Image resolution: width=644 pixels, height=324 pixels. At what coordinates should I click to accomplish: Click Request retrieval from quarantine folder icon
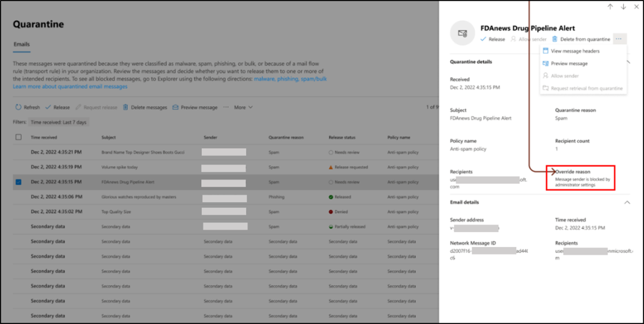click(x=546, y=88)
